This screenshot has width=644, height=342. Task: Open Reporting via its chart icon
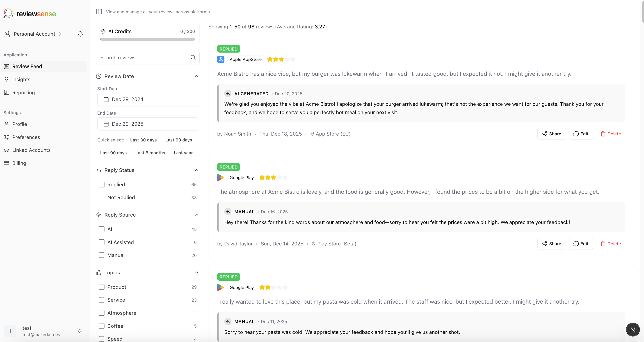pyautogui.click(x=7, y=92)
